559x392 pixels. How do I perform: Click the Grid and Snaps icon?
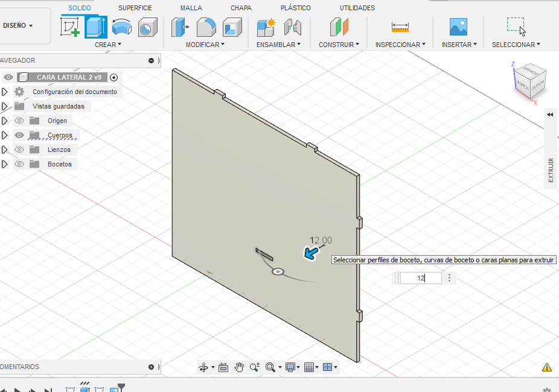tap(308, 367)
